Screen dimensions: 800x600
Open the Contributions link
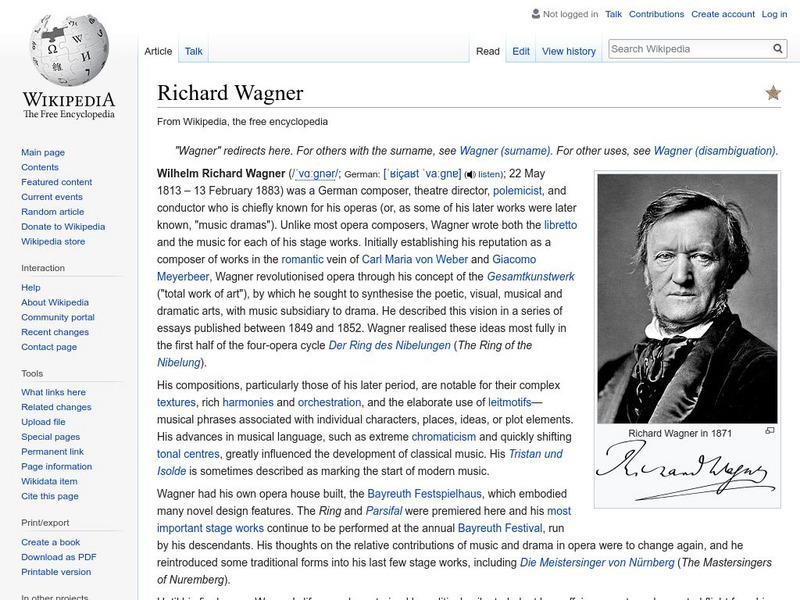[656, 14]
